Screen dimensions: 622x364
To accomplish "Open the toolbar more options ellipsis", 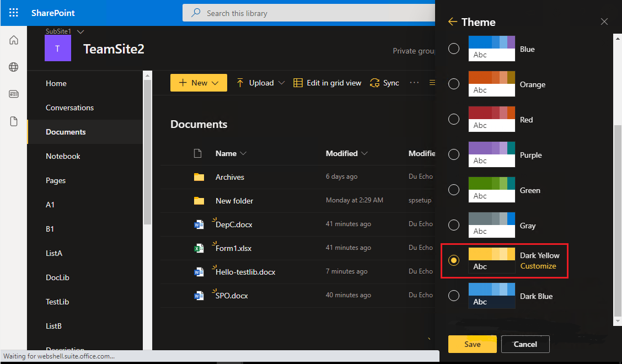I will tap(414, 83).
